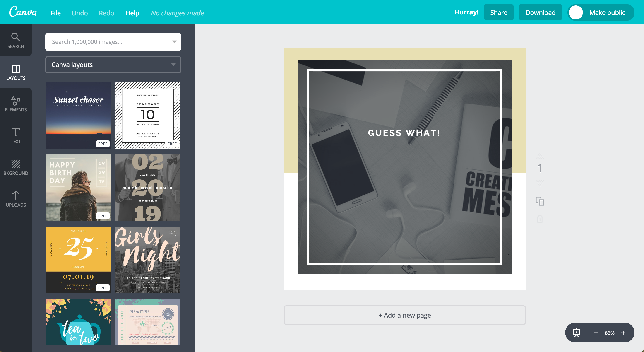Click the Uploads panel icon in sidebar
644x352 pixels.
pyautogui.click(x=16, y=199)
